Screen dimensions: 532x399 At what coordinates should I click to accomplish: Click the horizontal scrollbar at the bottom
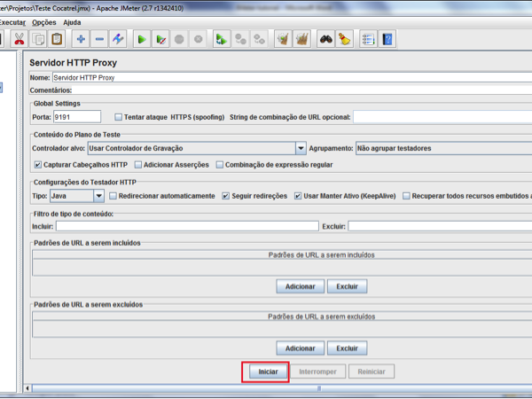(x=266, y=388)
